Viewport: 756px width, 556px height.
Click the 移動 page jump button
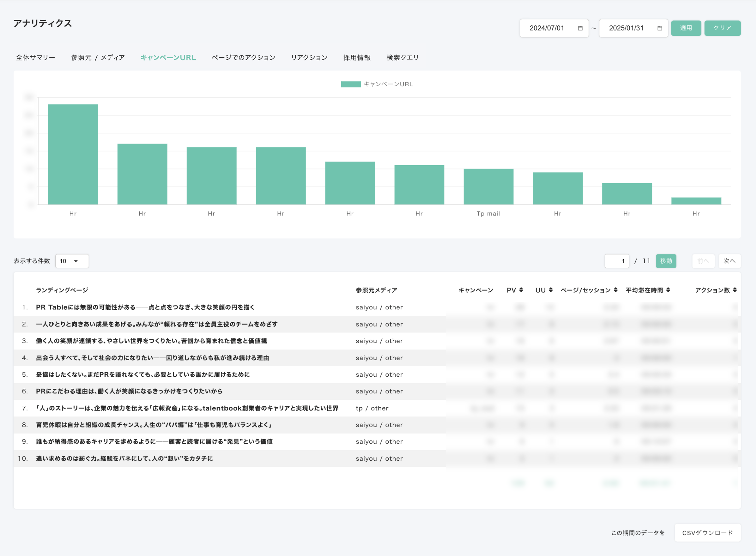click(666, 261)
